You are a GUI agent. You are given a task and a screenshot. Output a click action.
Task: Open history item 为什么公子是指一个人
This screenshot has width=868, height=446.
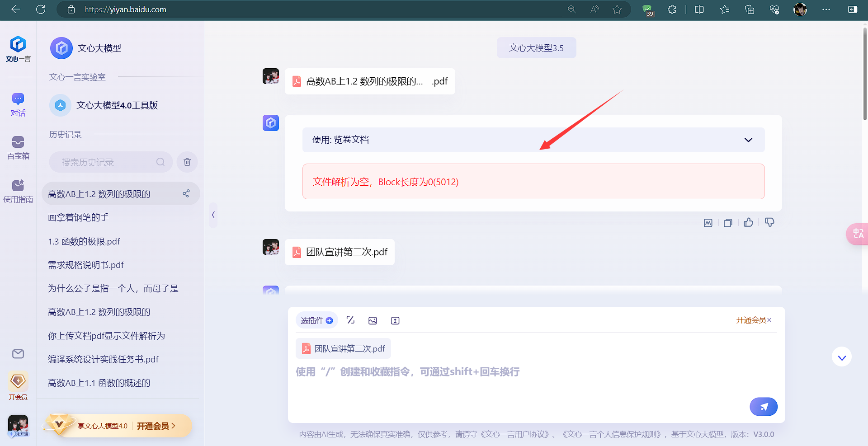pyautogui.click(x=113, y=288)
